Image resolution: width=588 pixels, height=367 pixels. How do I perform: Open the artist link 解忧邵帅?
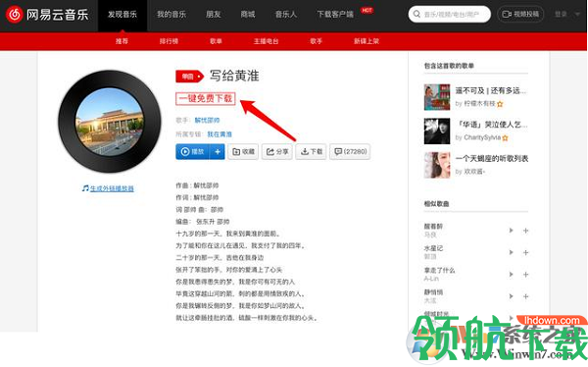click(x=207, y=120)
